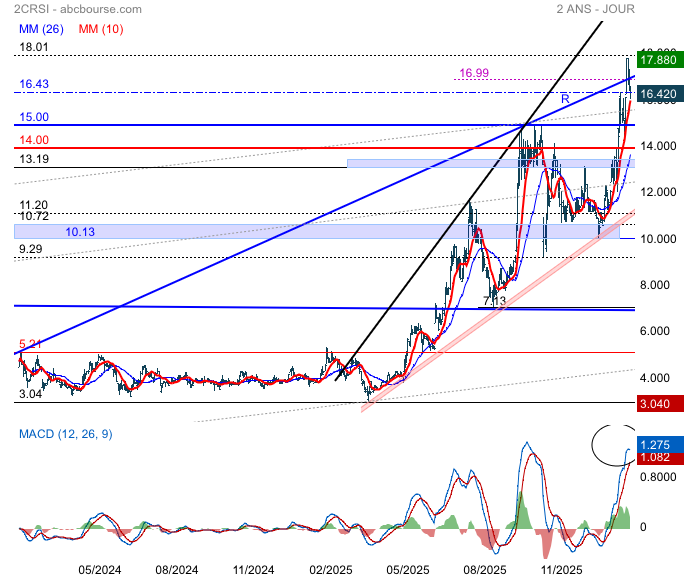
Task: Click the blue 15.00 level label
Action: [34, 117]
